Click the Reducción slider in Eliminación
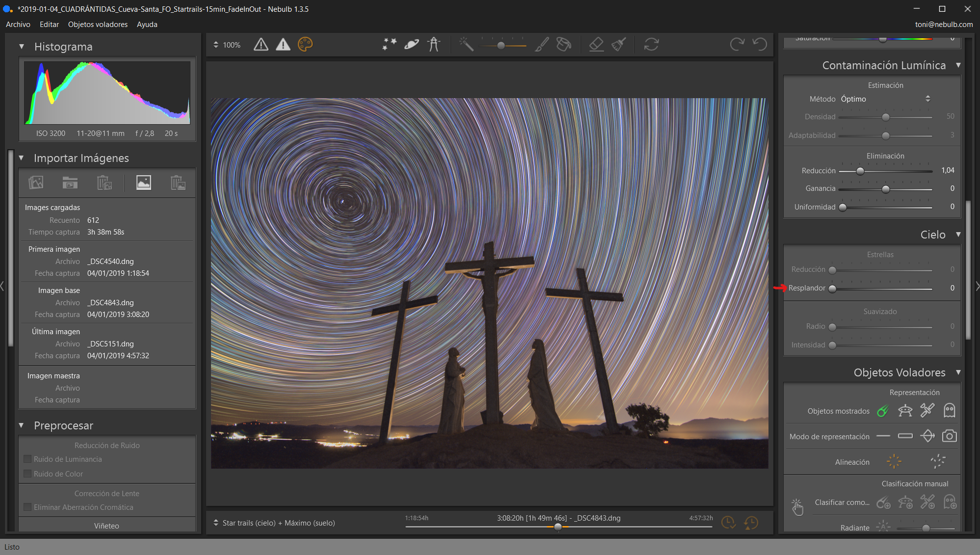 886,171
